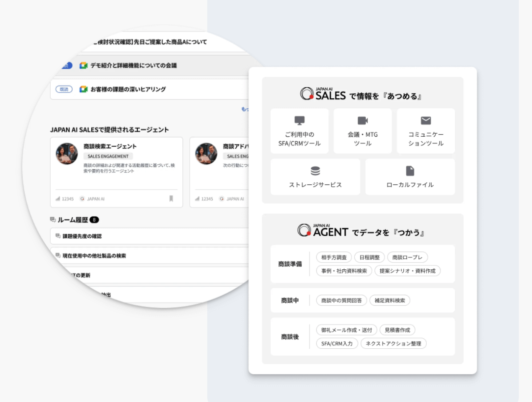Toggle bookmark on 商談検索エージェント card
The width and height of the screenshot is (532, 402).
pyautogui.click(x=171, y=198)
